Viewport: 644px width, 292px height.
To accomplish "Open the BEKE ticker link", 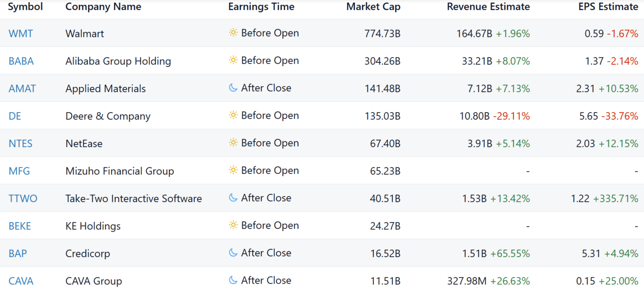I will coord(20,226).
